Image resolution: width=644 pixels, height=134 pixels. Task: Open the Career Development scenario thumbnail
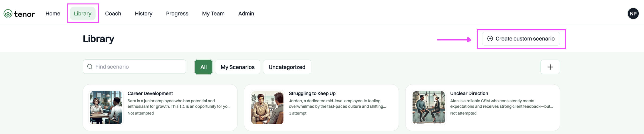[x=106, y=107]
